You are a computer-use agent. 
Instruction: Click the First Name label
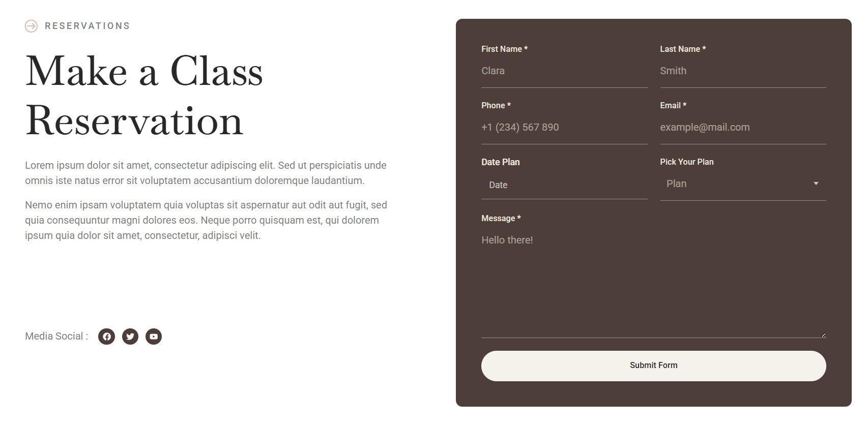[x=504, y=49]
